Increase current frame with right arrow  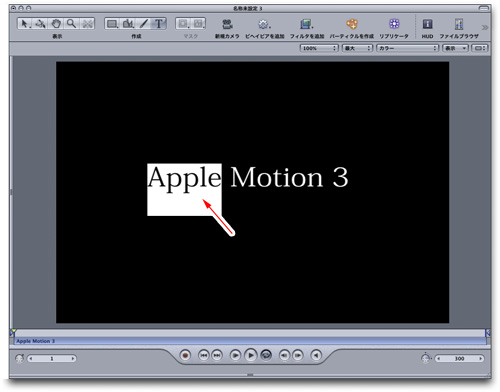[x=73, y=359]
